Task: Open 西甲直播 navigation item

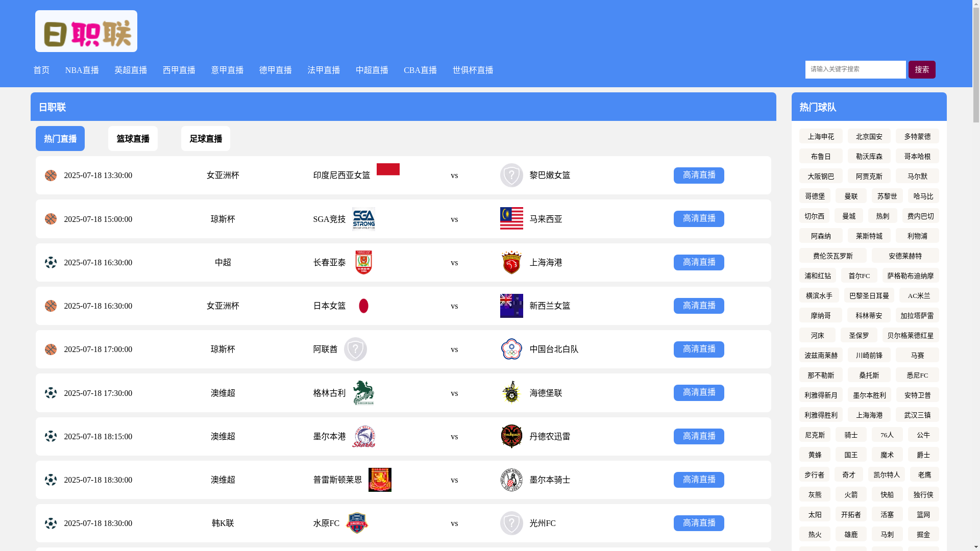Action: point(179,70)
